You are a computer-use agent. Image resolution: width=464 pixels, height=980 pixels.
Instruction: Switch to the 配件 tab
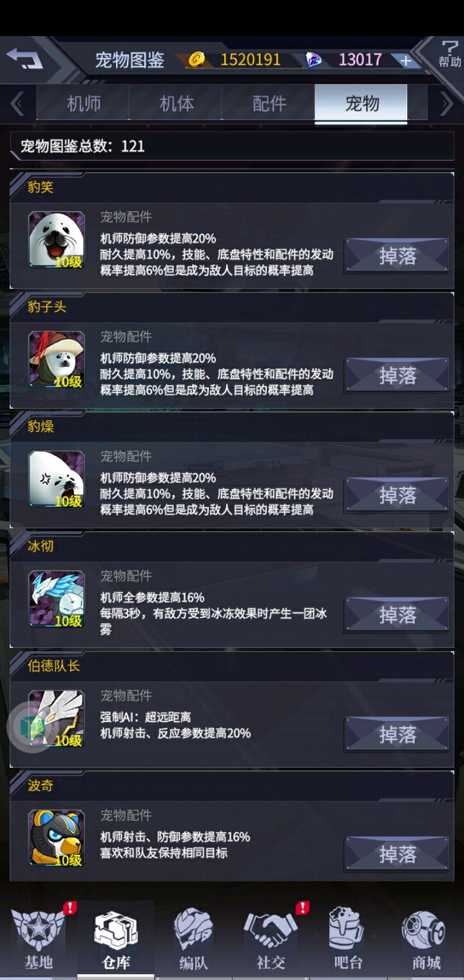pyautogui.click(x=269, y=103)
